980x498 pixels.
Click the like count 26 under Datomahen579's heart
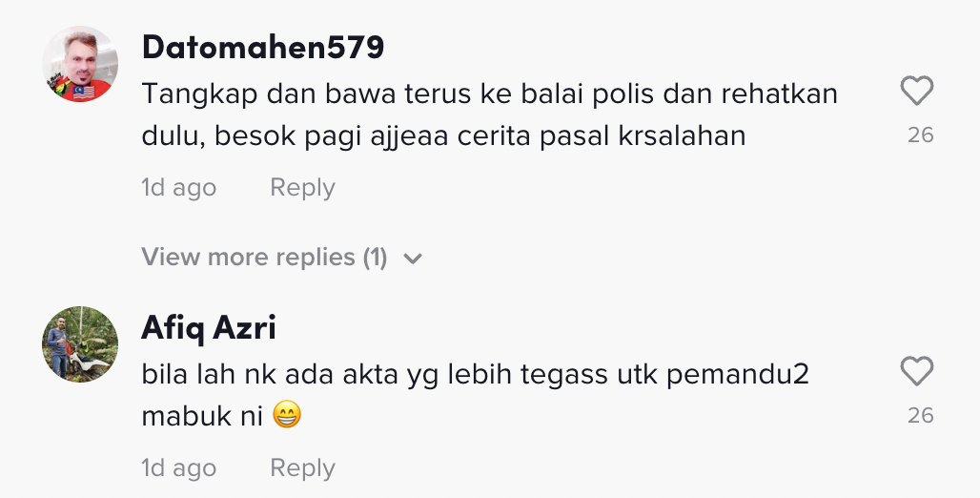click(x=920, y=135)
